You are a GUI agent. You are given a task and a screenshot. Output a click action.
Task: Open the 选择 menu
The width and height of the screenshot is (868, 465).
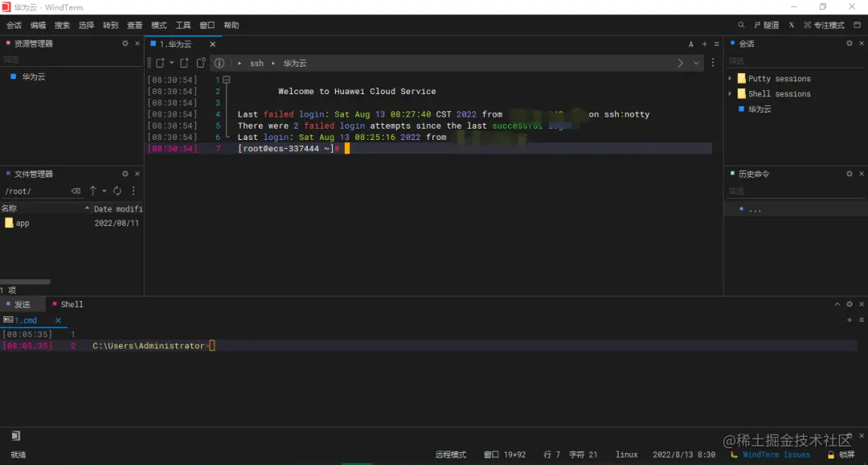(86, 26)
